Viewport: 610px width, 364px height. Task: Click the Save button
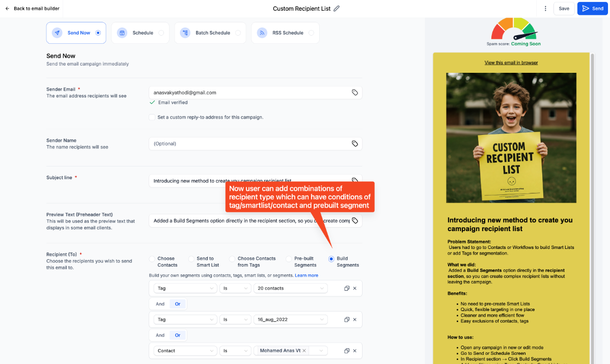pos(564,9)
